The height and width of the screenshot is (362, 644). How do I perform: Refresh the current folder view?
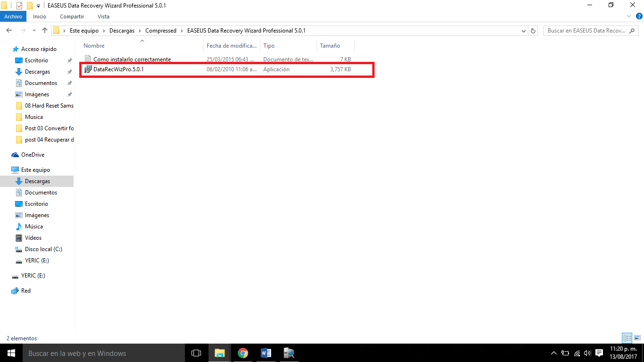[x=534, y=31]
